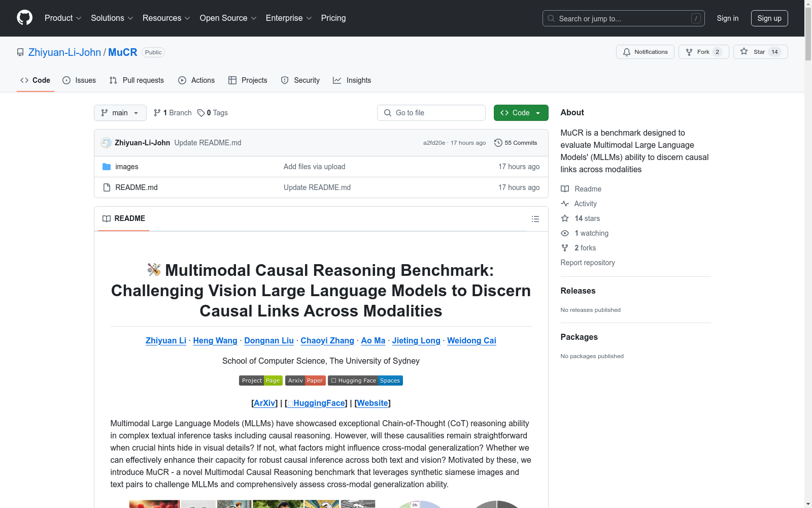The height and width of the screenshot is (508, 812).
Task: Open Dongnan Liu author link
Action: (x=269, y=340)
